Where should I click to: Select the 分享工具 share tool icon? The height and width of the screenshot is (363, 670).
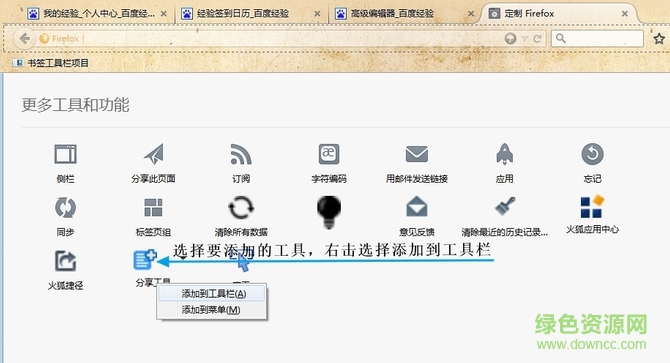click(145, 260)
